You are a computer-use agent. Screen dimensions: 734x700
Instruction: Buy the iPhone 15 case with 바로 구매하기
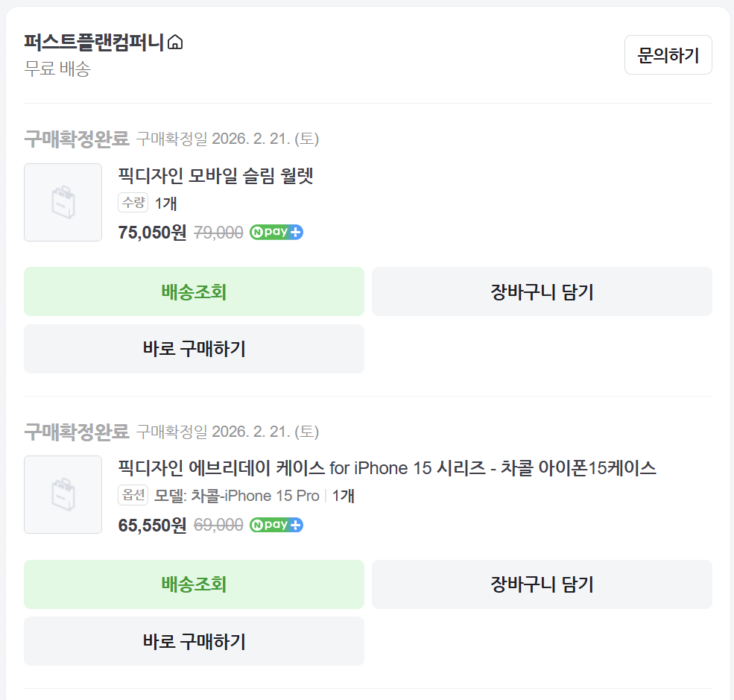[x=194, y=641]
